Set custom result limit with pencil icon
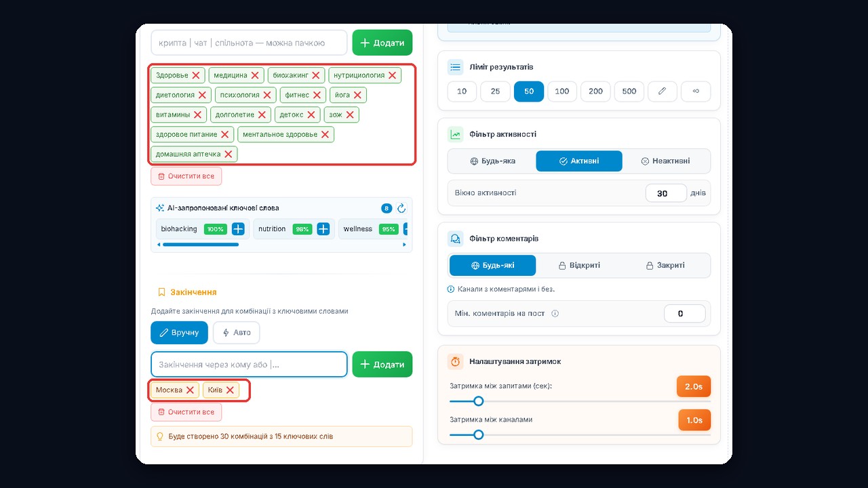 click(663, 91)
